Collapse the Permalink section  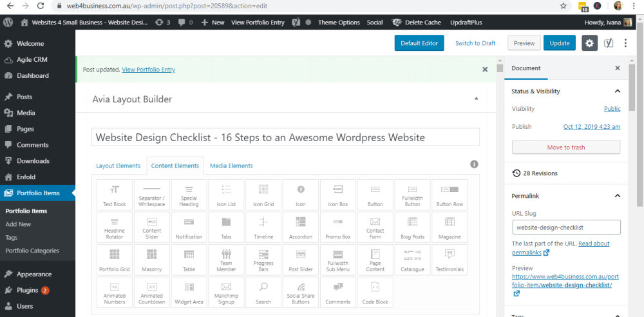[x=617, y=196]
